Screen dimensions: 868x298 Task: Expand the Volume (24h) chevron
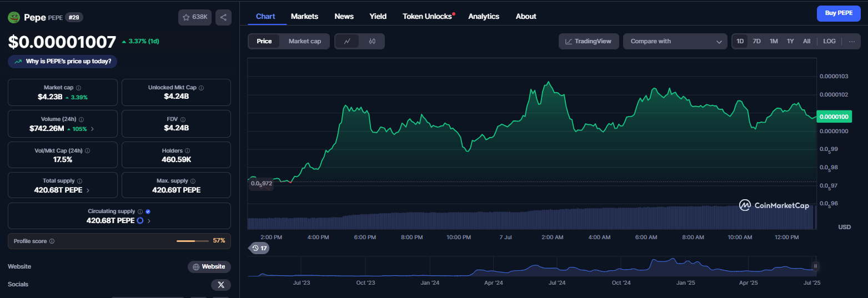(x=92, y=129)
